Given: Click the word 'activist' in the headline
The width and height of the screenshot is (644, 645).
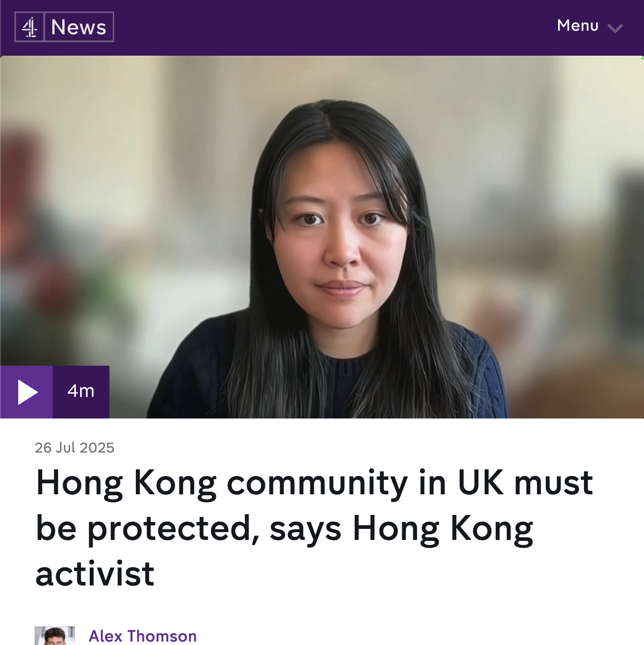Looking at the screenshot, I should (95, 573).
